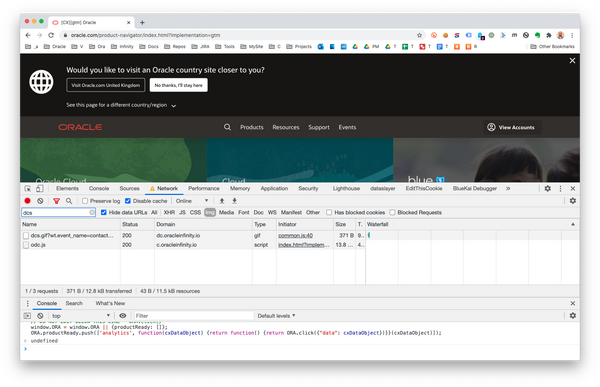Filter requests by XHR type
The width and height of the screenshot is (600, 387).
click(169, 212)
